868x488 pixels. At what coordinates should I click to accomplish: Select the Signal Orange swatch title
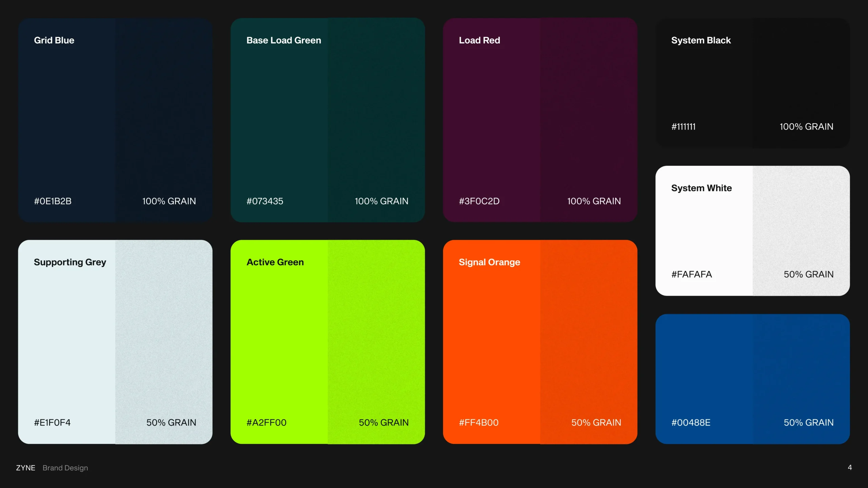pos(489,262)
